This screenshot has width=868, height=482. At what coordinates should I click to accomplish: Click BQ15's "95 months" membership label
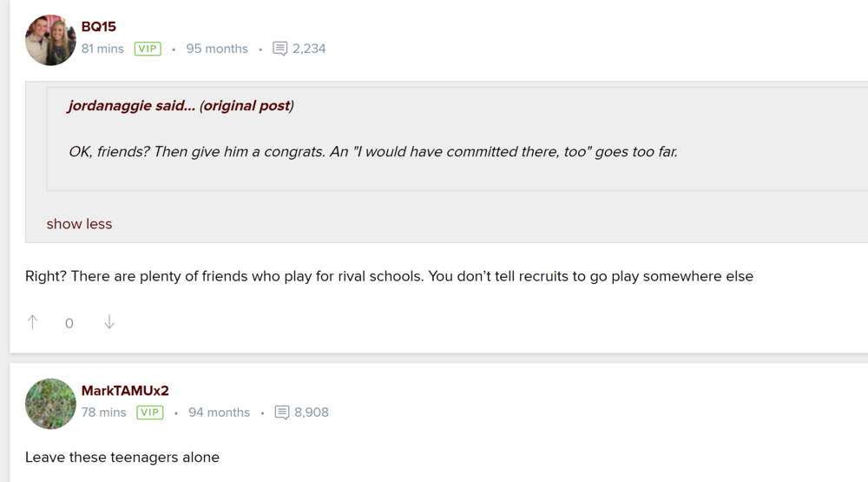point(217,49)
